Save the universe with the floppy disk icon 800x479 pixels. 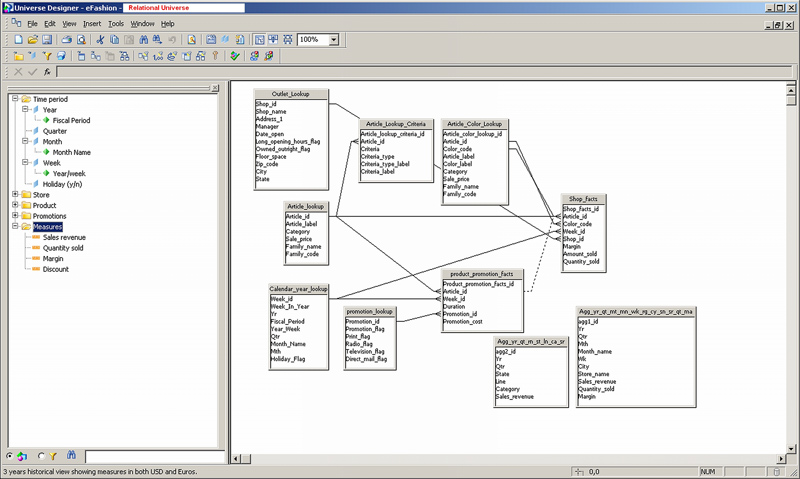(x=47, y=39)
